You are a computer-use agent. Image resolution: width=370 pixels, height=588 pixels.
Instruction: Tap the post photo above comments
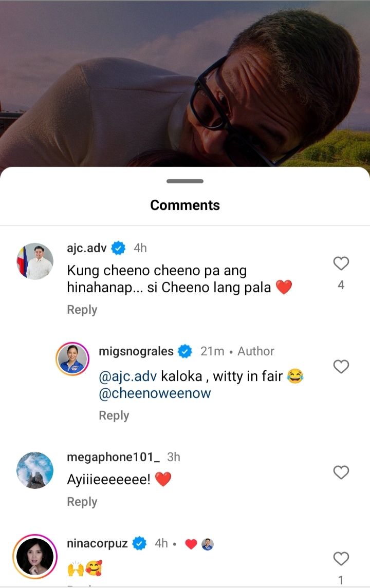(x=185, y=82)
